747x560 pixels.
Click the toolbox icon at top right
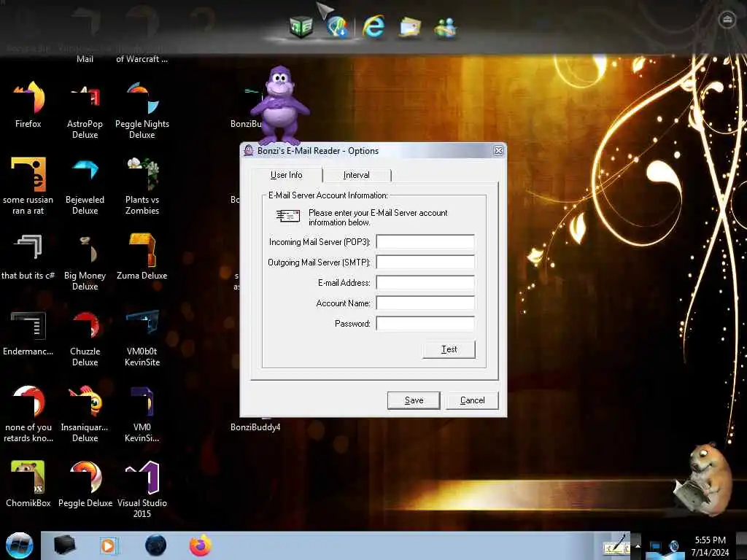(727, 20)
